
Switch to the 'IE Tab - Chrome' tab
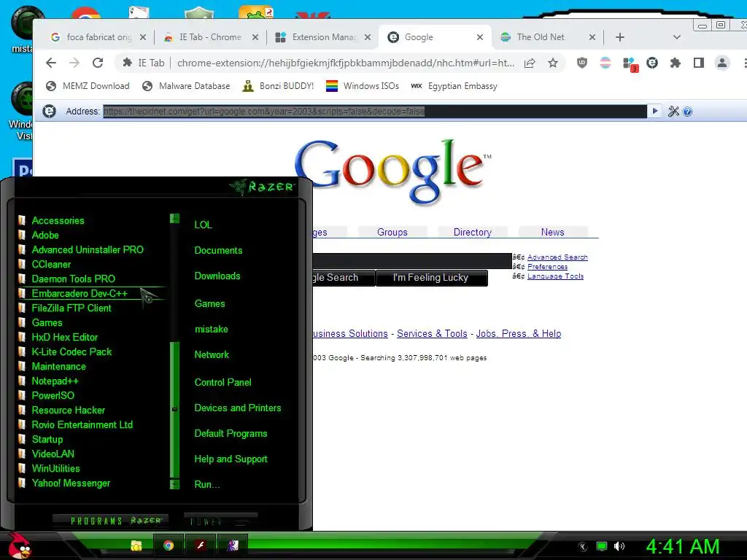(210, 37)
